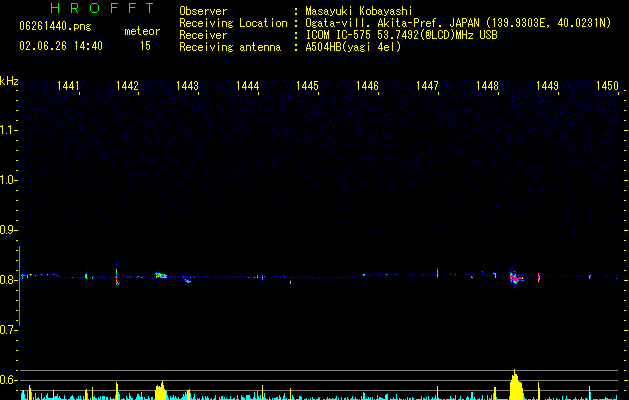The width and height of the screenshot is (629, 400).
Task: Click the 1441 time marker
Action: coord(68,86)
